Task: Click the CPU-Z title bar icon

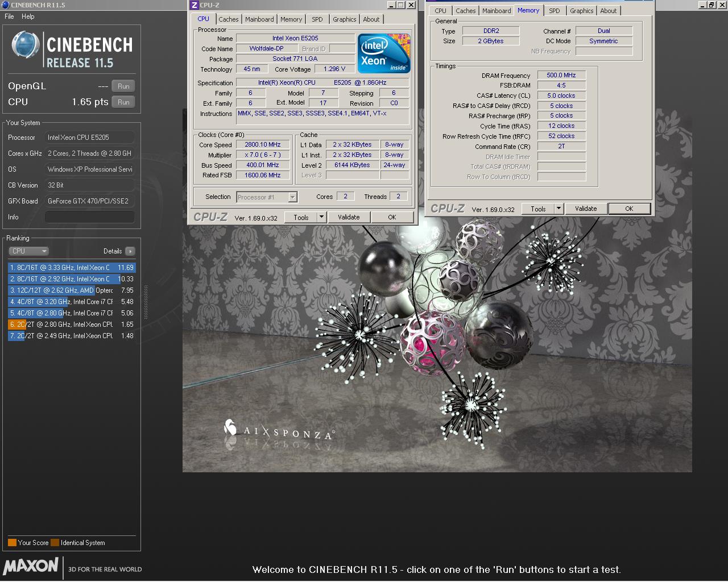Action: pyautogui.click(x=194, y=5)
